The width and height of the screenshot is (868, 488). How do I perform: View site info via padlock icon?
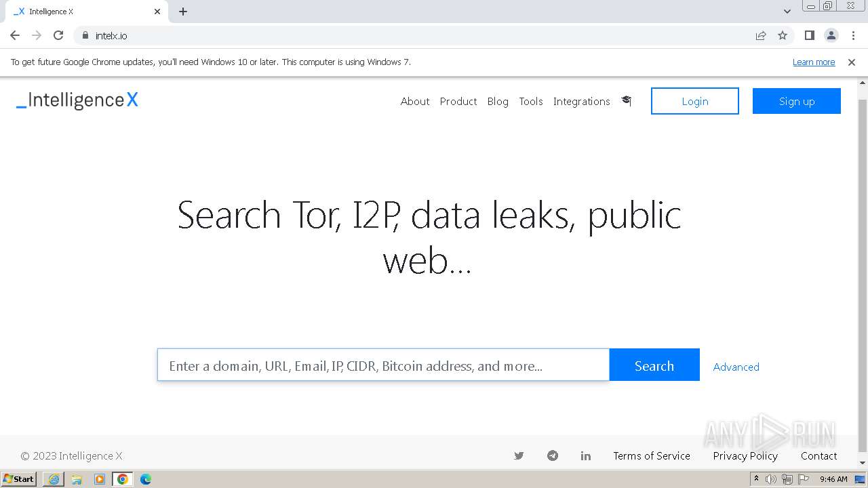click(x=85, y=35)
